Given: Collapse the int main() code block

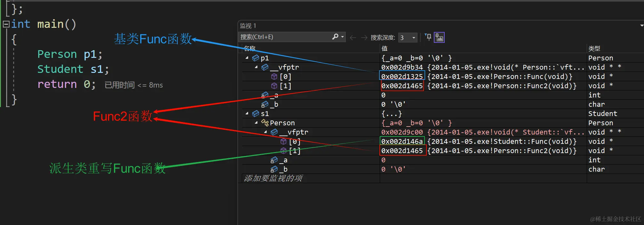Looking at the screenshot, I should 6,24.
